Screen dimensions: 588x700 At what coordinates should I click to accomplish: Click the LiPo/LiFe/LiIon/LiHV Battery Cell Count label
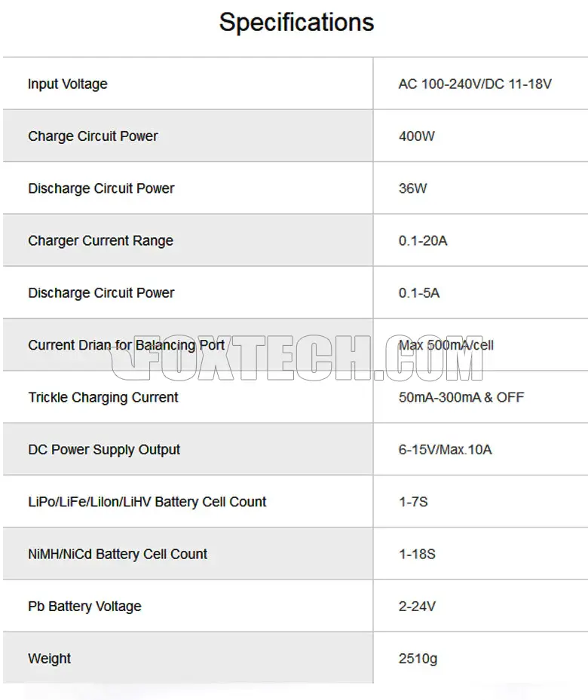click(x=147, y=502)
